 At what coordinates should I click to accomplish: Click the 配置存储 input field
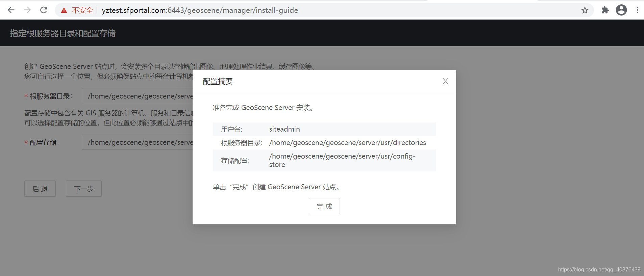(137, 142)
